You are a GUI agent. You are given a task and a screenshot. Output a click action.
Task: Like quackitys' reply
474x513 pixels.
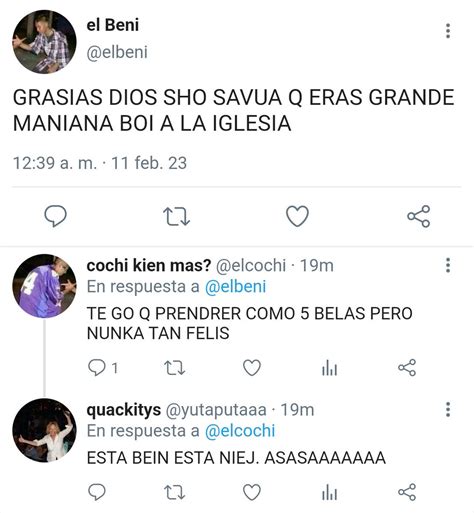pos(252,492)
